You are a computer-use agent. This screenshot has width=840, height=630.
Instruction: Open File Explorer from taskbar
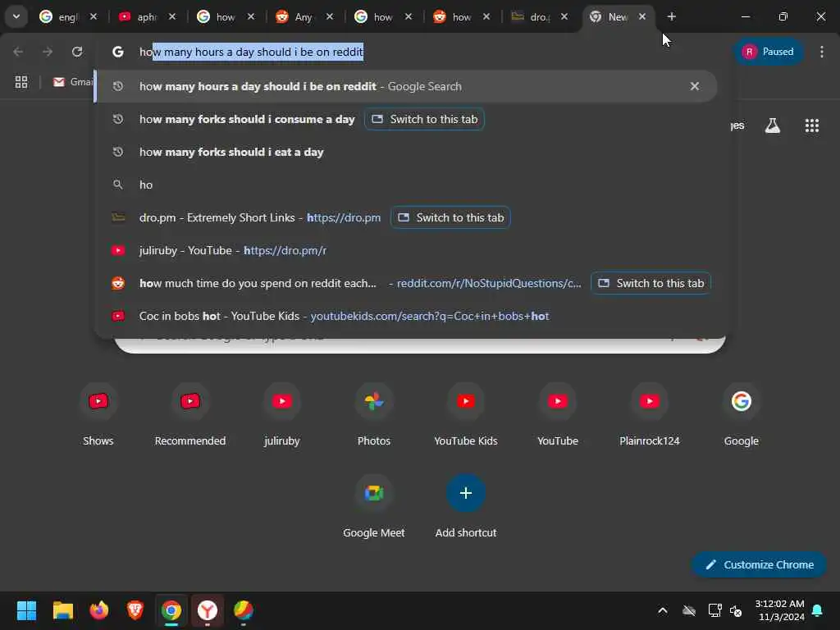[x=62, y=610]
